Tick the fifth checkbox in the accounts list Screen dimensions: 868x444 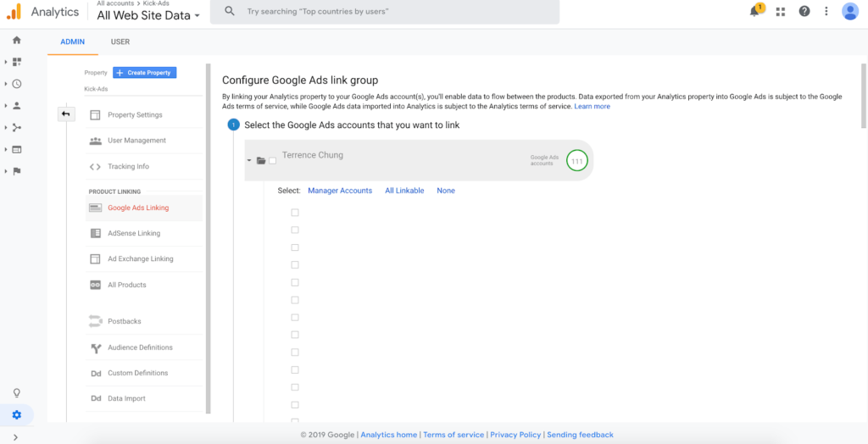click(295, 282)
